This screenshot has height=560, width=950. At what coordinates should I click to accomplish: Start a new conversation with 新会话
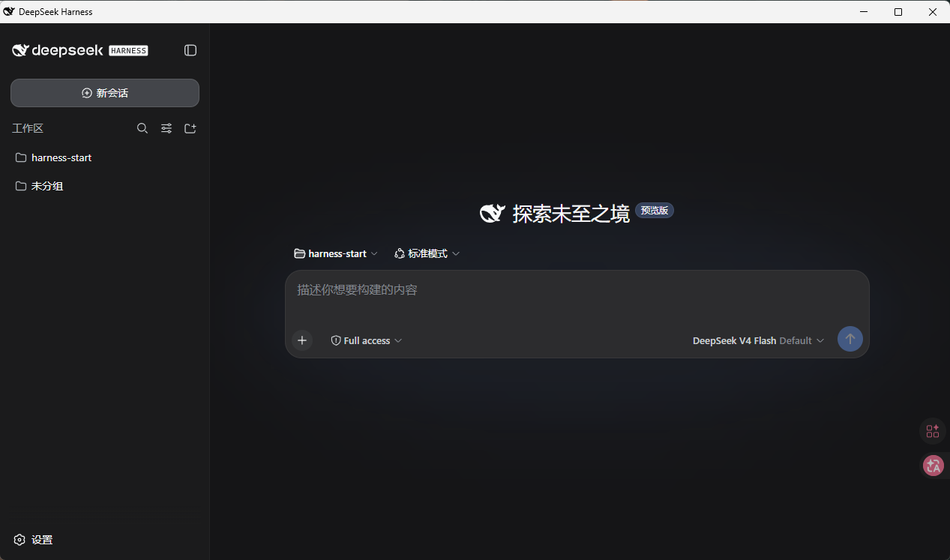105,93
